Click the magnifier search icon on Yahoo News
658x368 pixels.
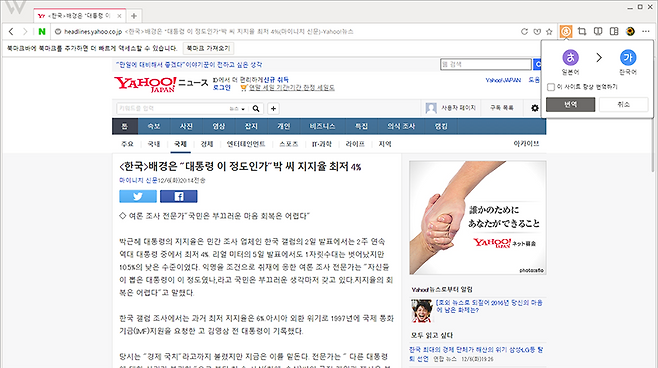click(x=256, y=109)
